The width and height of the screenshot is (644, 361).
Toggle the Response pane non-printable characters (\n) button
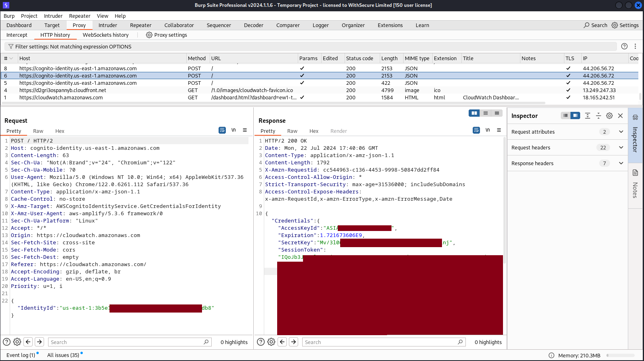coord(488,130)
